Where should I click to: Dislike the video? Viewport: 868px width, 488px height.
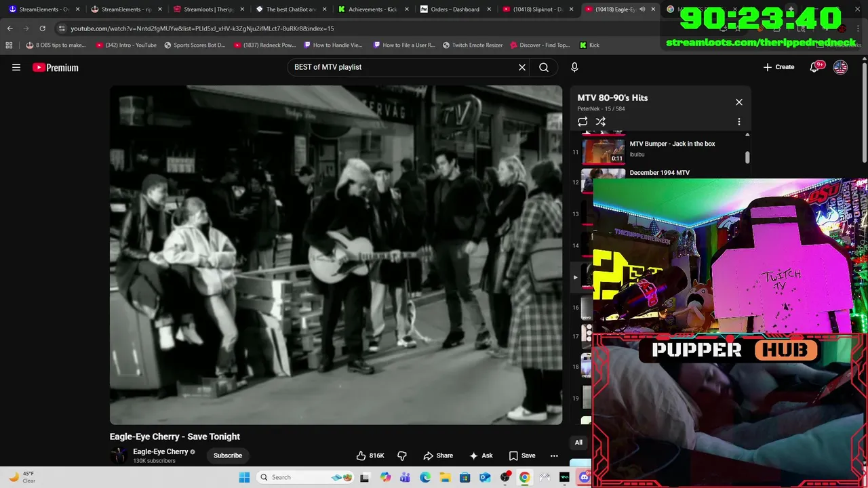402,455
